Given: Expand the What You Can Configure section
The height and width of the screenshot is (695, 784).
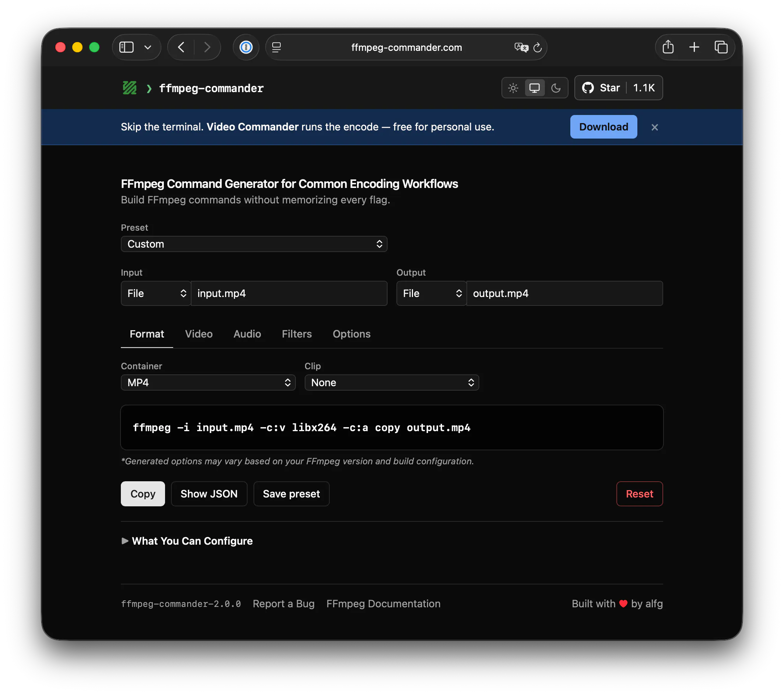Looking at the screenshot, I should pyautogui.click(x=187, y=541).
